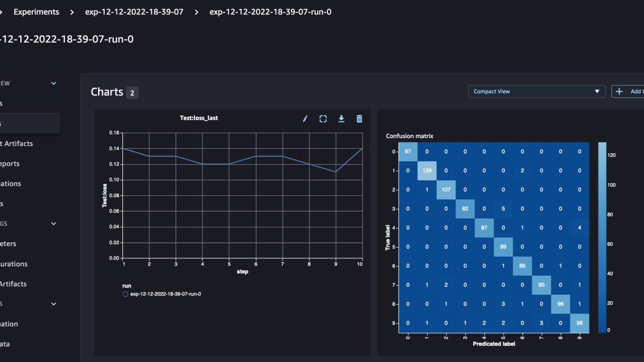Expand Test:loss_last chart to fullscreen

(x=323, y=119)
